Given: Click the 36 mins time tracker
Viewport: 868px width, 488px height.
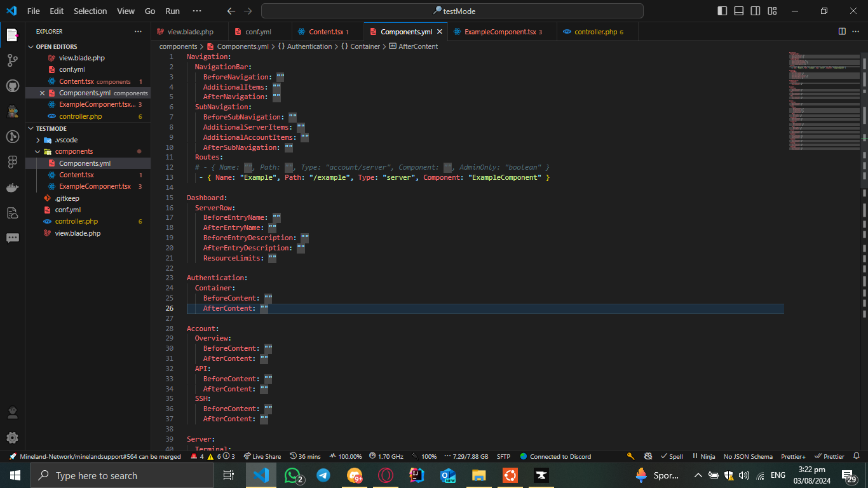Looking at the screenshot, I should [x=305, y=456].
